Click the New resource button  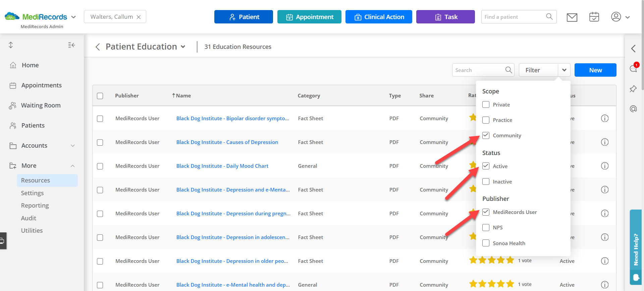pyautogui.click(x=595, y=70)
